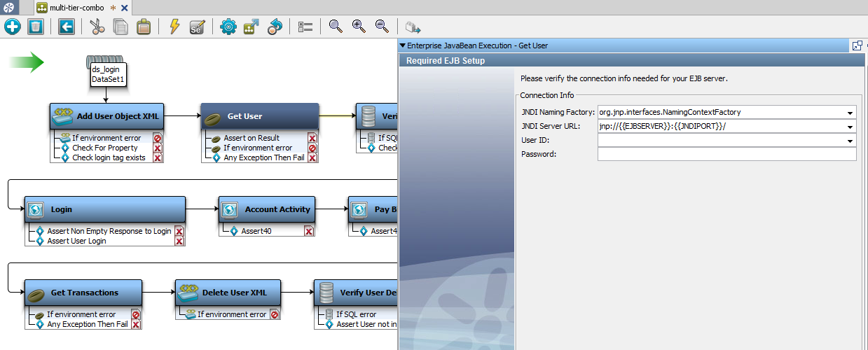Image resolution: width=868 pixels, height=350 pixels.
Task: Click 'If SQL error' under Verify User De...
Action: click(356, 314)
